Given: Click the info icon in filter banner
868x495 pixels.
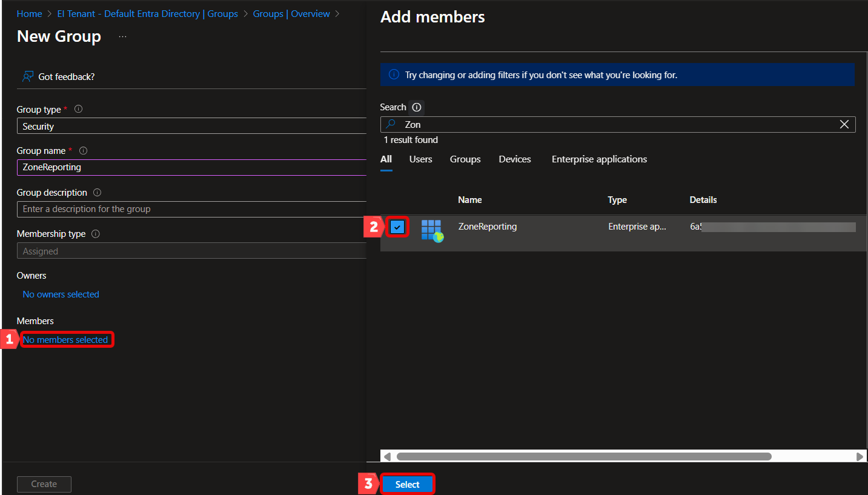Looking at the screenshot, I should 394,75.
